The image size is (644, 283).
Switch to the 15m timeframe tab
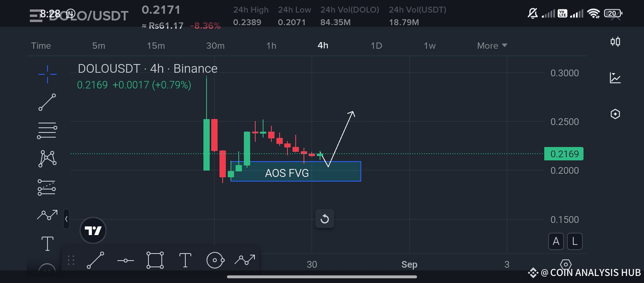click(156, 46)
